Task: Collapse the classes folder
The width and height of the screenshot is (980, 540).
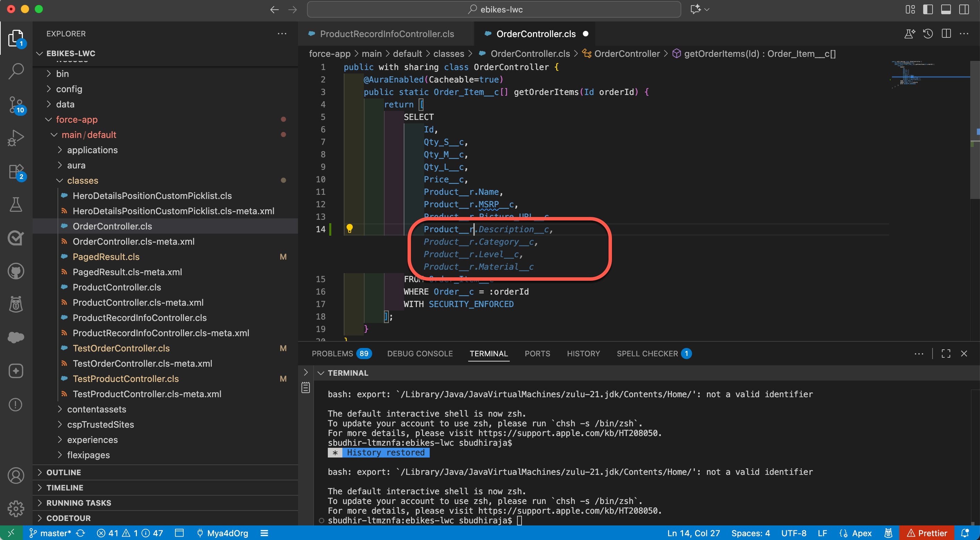Action: pyautogui.click(x=82, y=180)
